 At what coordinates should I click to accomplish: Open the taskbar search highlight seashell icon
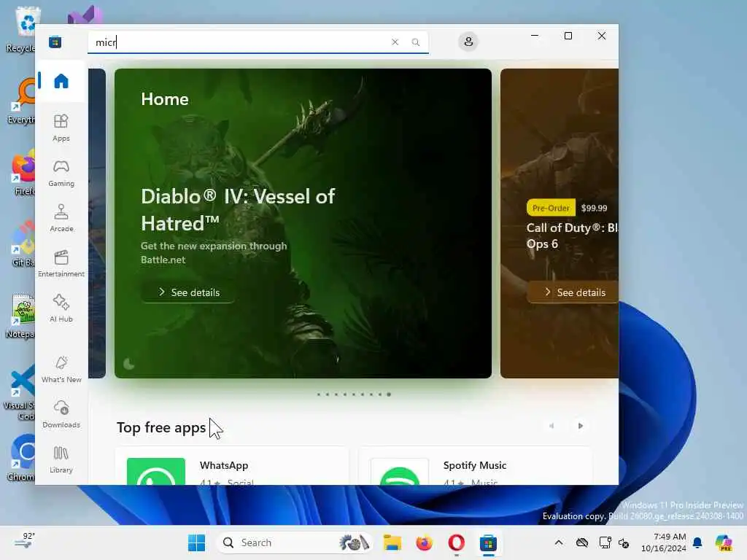(x=354, y=542)
